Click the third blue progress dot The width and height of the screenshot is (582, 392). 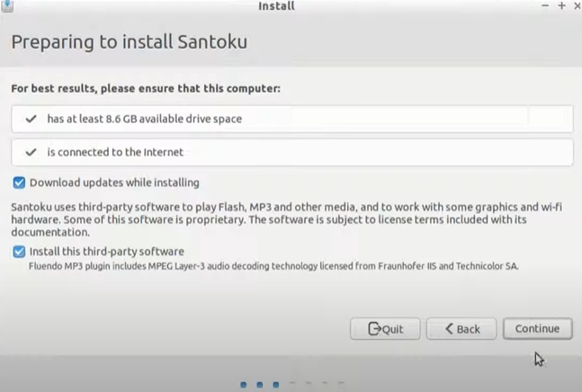[276, 385]
